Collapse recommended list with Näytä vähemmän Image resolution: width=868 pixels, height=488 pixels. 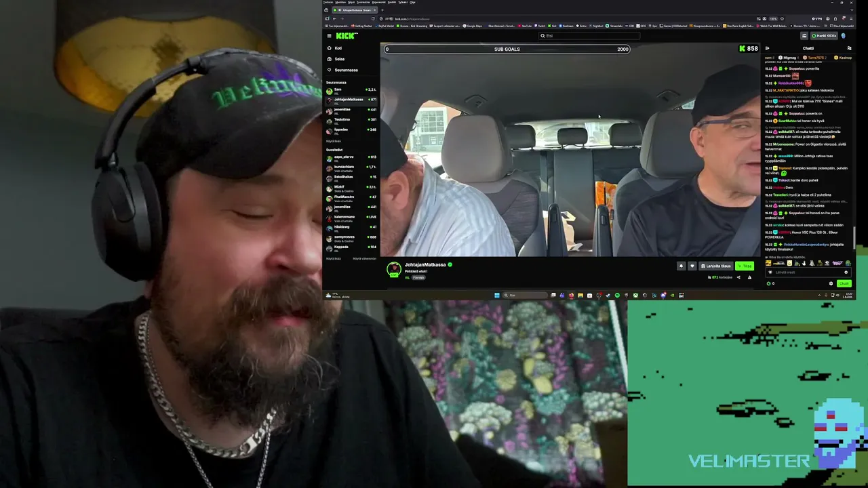click(x=365, y=258)
